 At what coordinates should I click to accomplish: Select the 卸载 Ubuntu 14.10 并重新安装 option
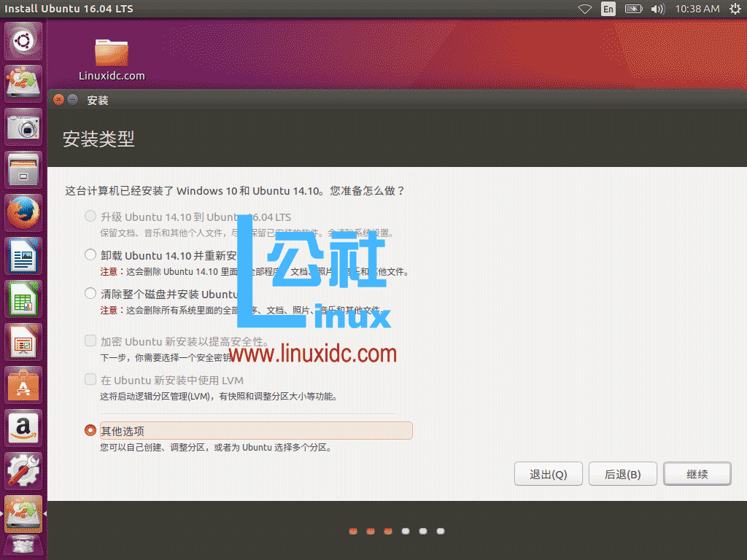[x=90, y=255]
